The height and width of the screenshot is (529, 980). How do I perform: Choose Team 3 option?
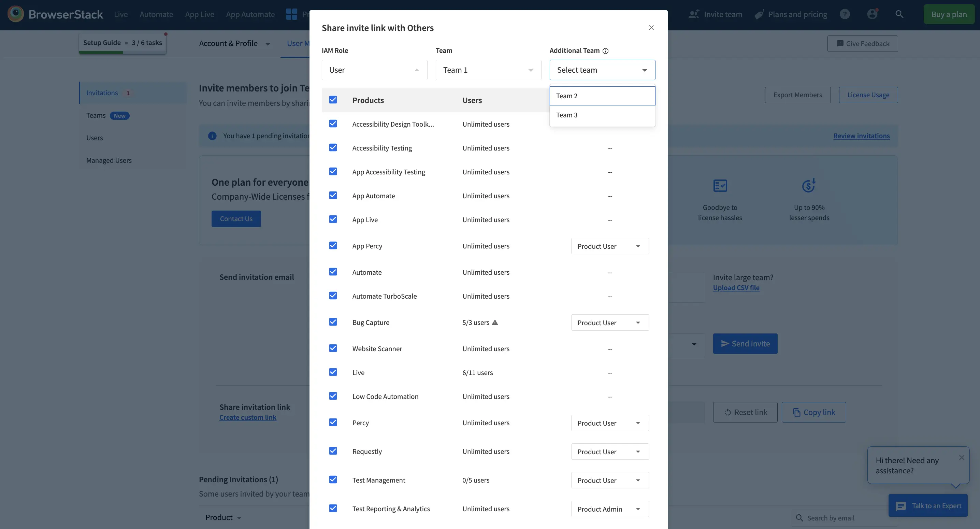(x=602, y=115)
